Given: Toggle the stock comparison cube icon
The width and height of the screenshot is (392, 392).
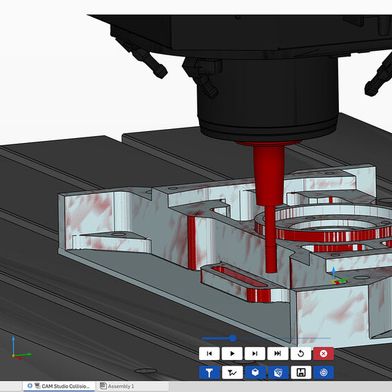Looking at the screenshot, I should pyautogui.click(x=278, y=373).
